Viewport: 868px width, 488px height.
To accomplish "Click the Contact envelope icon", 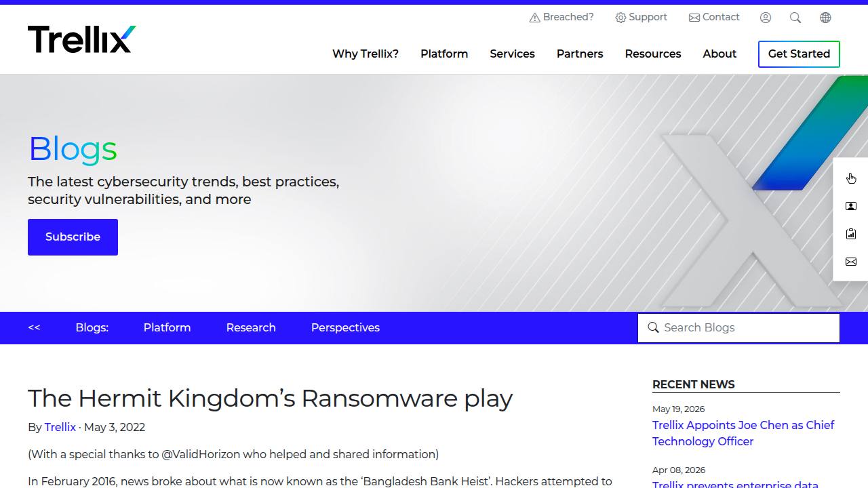I will (694, 18).
